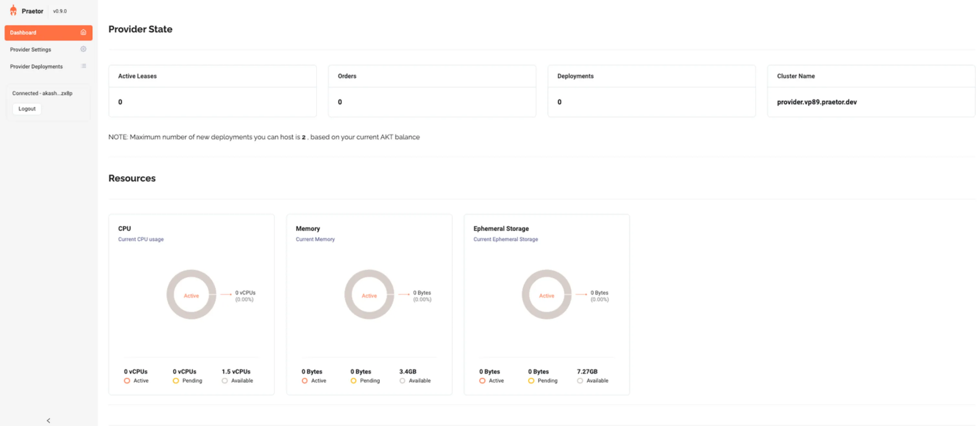Toggle the CPU Pending legend marker
This screenshot has height=426, width=980.
pyautogui.click(x=176, y=380)
